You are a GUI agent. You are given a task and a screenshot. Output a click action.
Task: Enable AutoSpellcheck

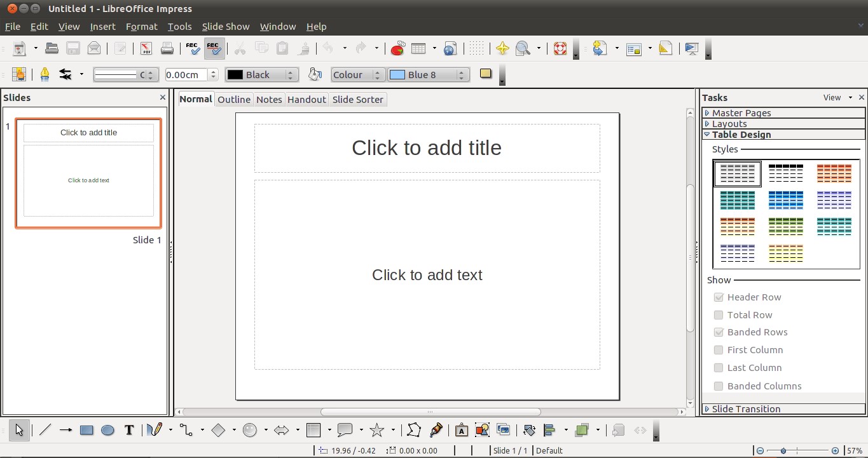[214, 48]
